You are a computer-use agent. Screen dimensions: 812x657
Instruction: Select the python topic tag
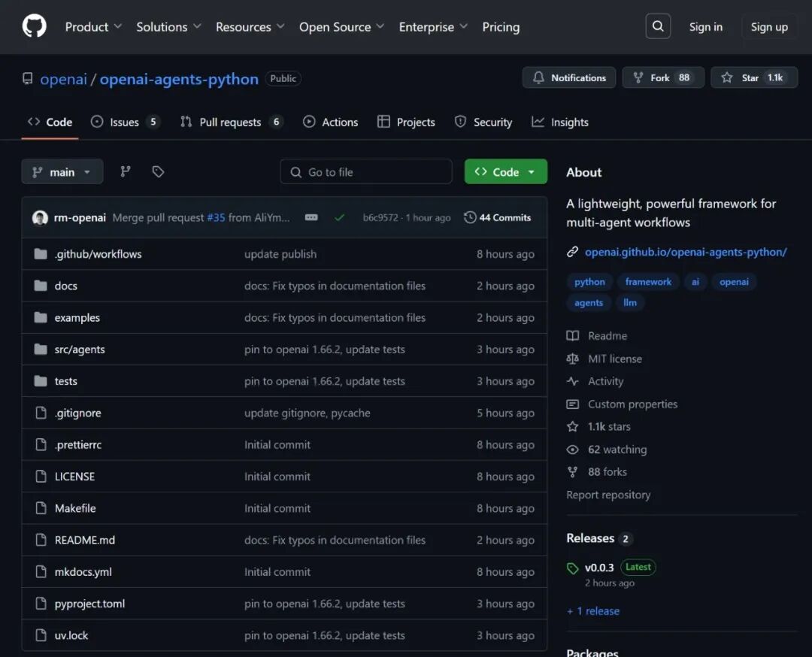pyautogui.click(x=589, y=282)
